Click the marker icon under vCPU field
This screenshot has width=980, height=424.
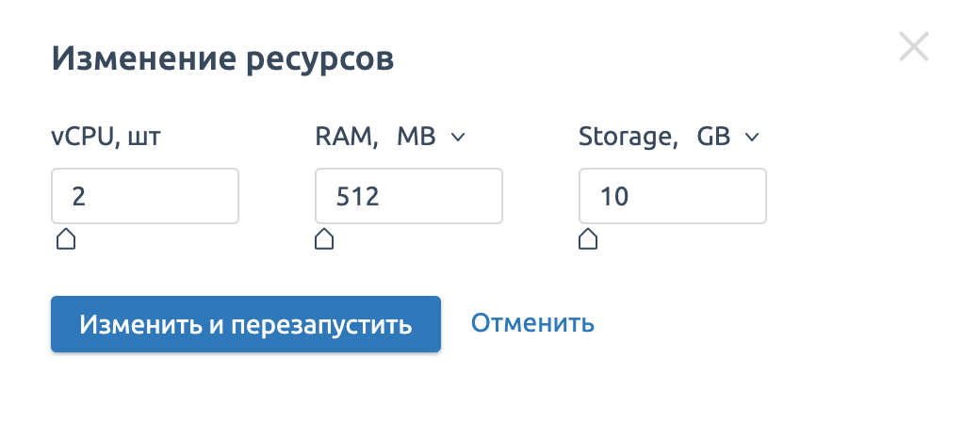tap(66, 239)
